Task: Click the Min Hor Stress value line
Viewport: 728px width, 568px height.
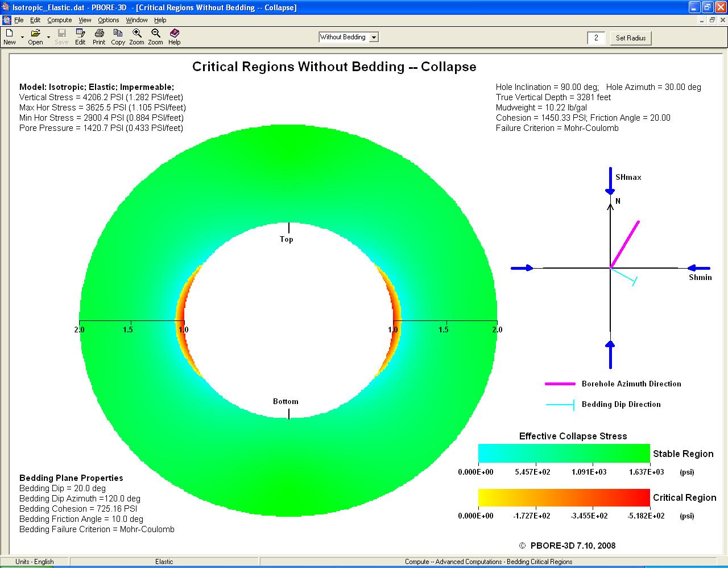Action: pos(101,118)
